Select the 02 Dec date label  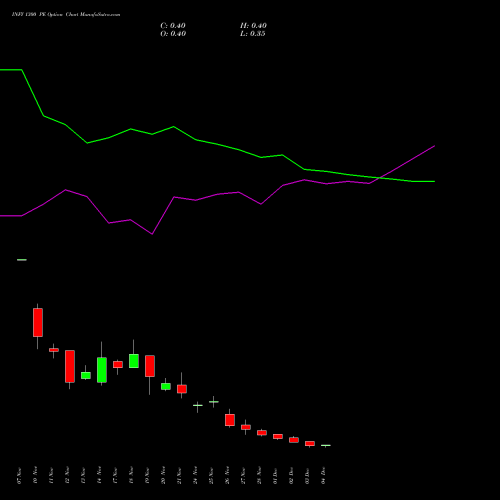[x=291, y=476]
